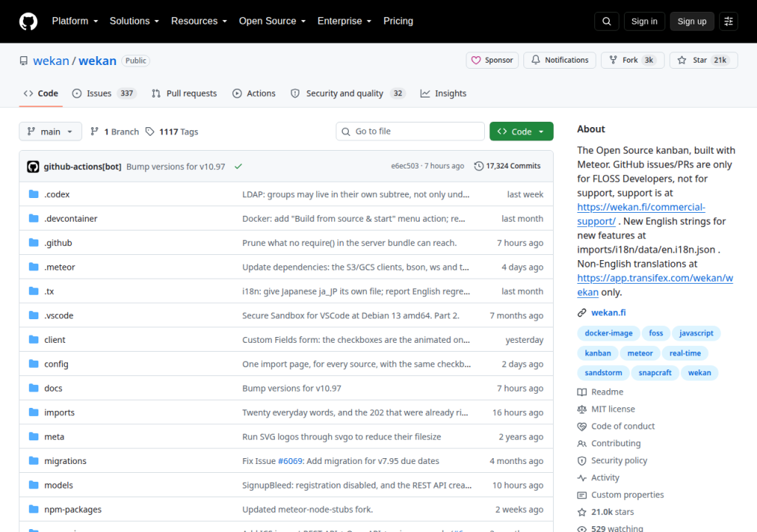Select the snapcraft topic tag
Screen dimensions: 757x532
655,372
